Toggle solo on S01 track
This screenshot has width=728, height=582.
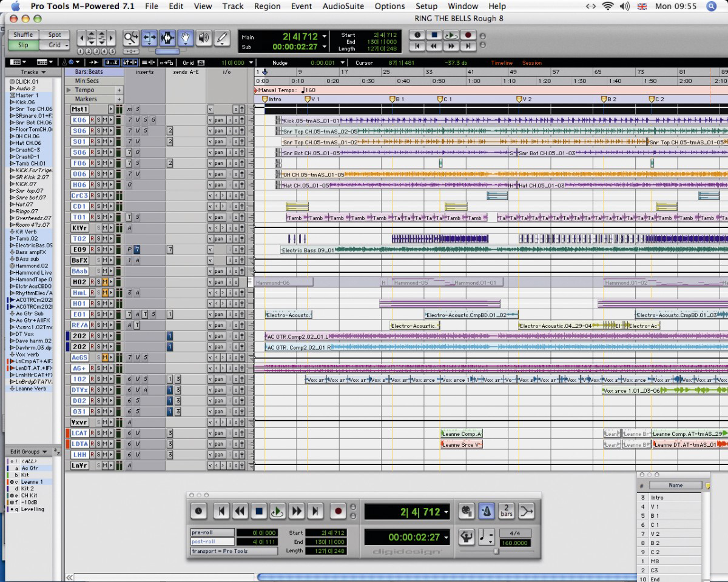click(98, 142)
